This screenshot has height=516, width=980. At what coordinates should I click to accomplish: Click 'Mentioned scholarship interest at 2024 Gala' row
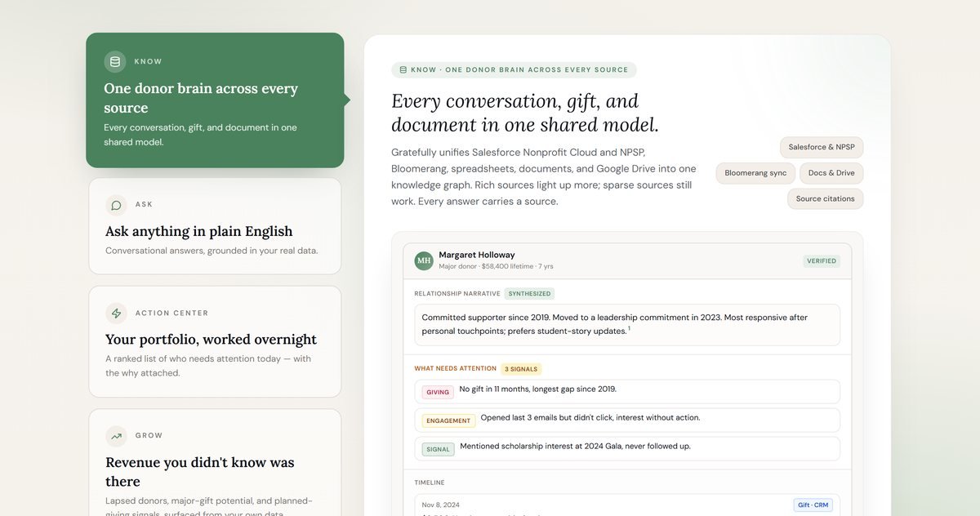coord(626,448)
